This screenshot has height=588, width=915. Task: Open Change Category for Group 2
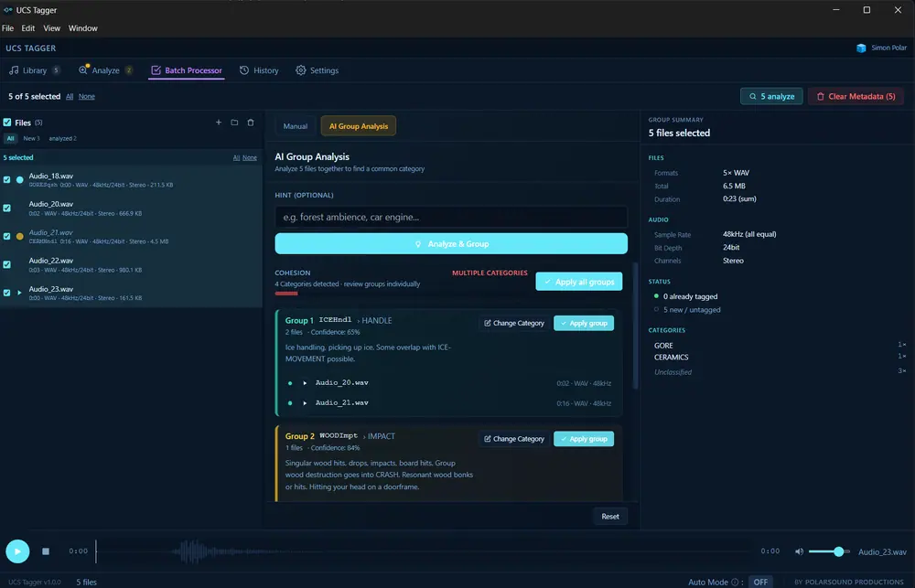coord(514,439)
